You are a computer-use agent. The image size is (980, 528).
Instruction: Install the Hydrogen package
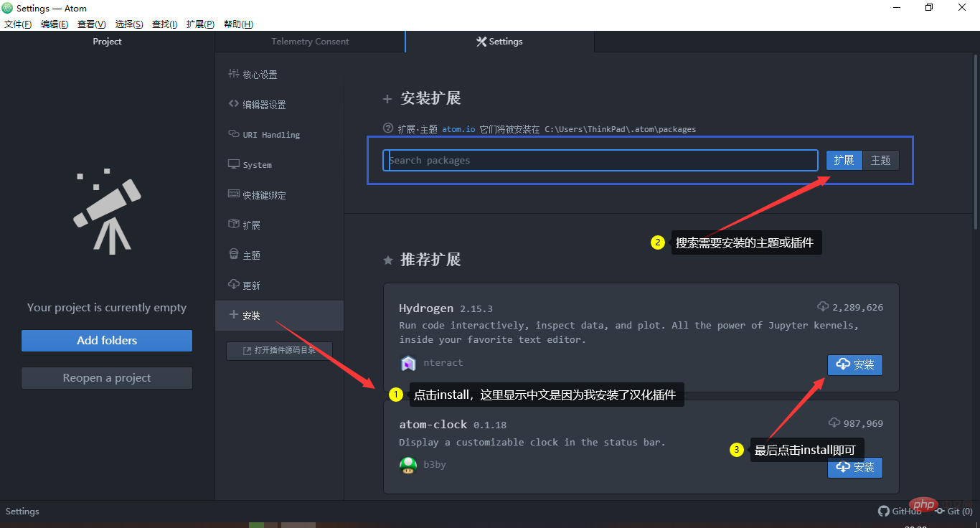855,365
